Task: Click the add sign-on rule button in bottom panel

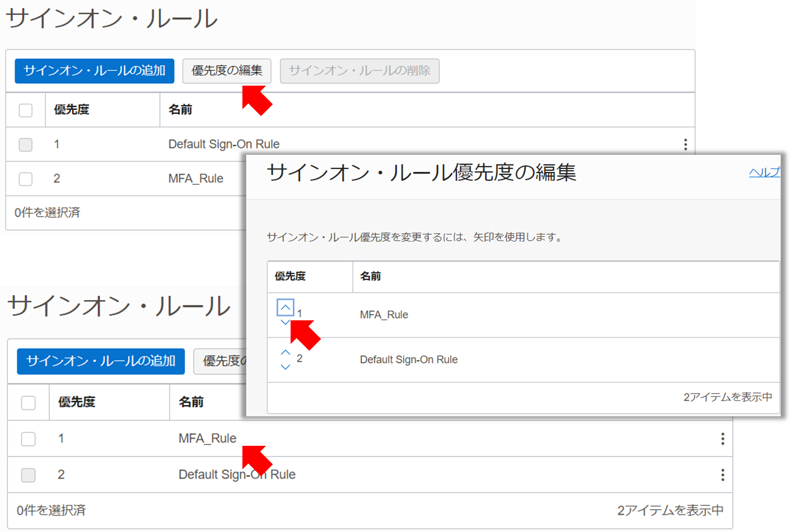Action: pos(101,361)
